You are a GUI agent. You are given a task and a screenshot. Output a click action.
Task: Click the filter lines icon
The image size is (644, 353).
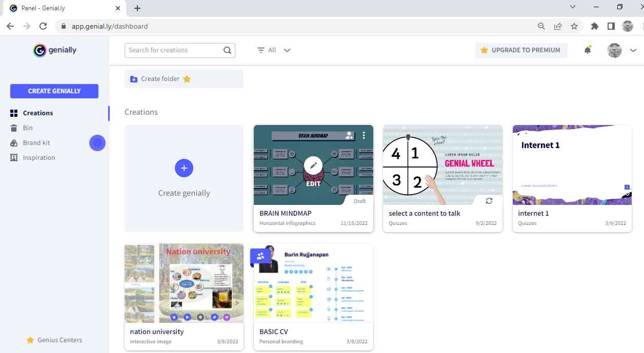click(261, 50)
